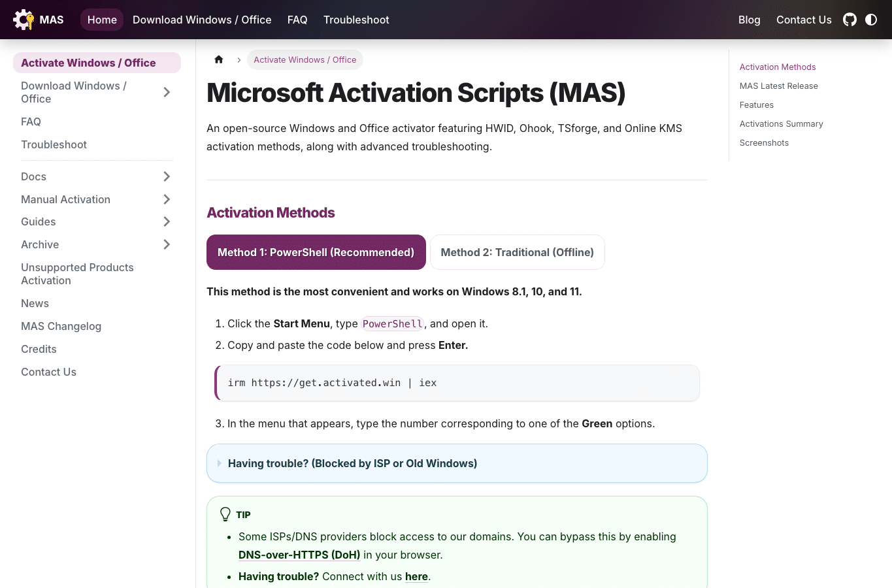Expand the Docs sidebar section chevron
Image resolution: width=892 pixels, height=588 pixels.
pyautogui.click(x=167, y=176)
